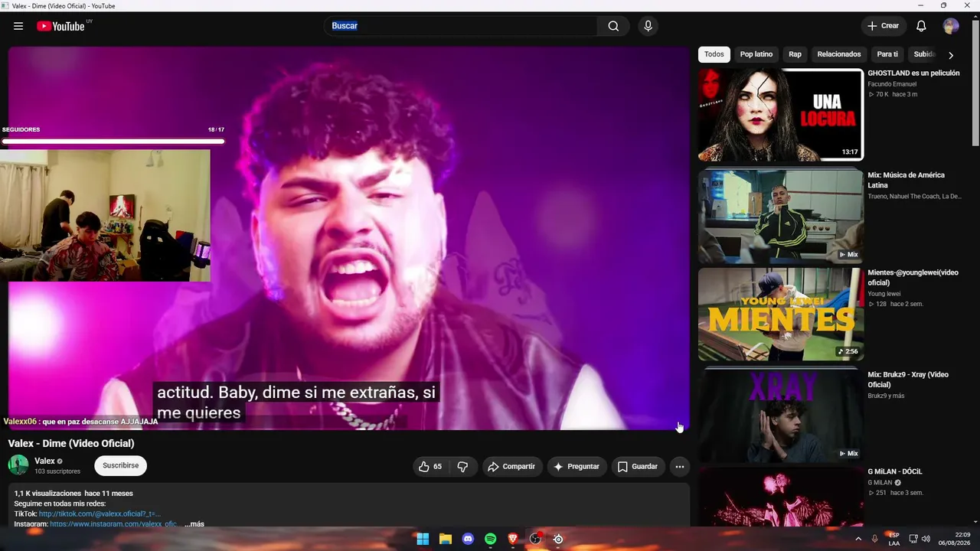
Task: Select the "Subidos" filter chip
Action: (924, 54)
